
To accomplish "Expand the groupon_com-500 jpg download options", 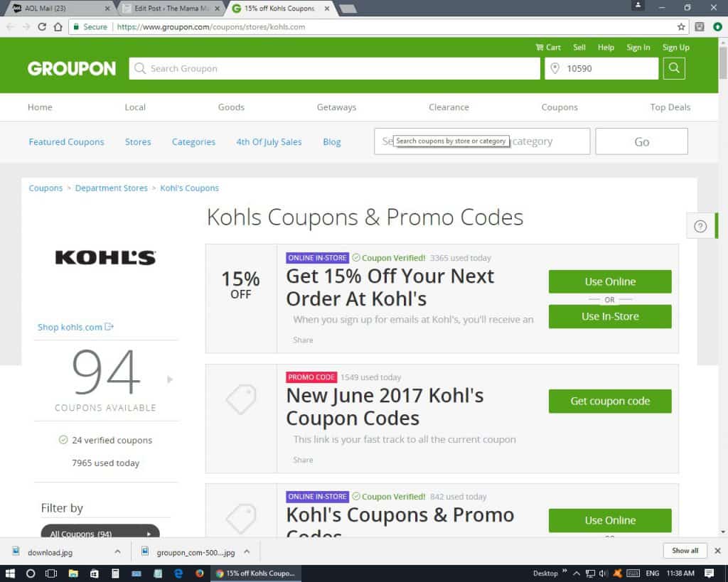I will pyautogui.click(x=247, y=552).
